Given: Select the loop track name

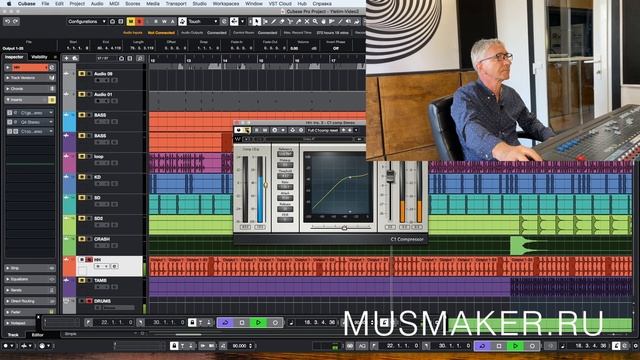Looking at the screenshot, I should [x=98, y=157].
